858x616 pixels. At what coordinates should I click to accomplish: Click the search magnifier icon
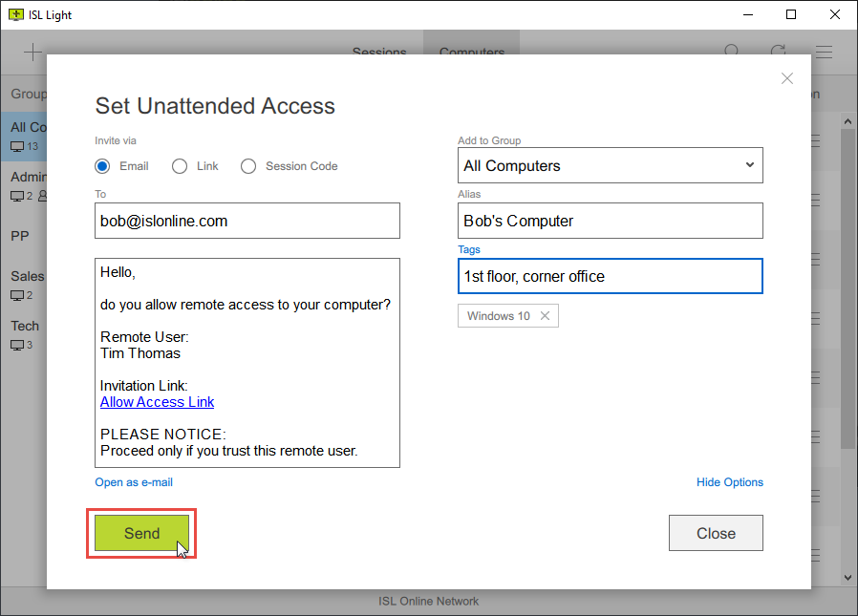(732, 52)
